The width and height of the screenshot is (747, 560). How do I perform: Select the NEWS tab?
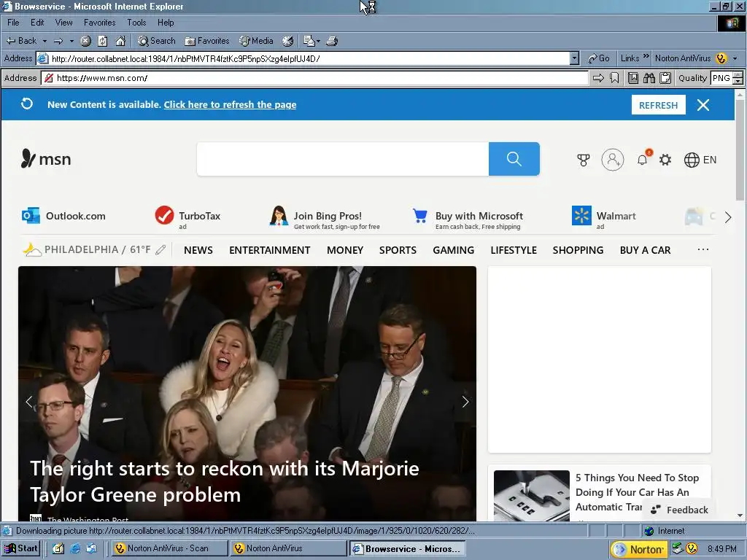coord(198,250)
